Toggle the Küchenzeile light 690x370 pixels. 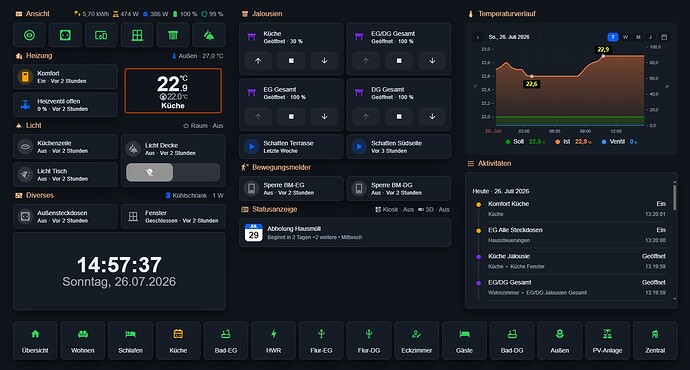pos(65,147)
